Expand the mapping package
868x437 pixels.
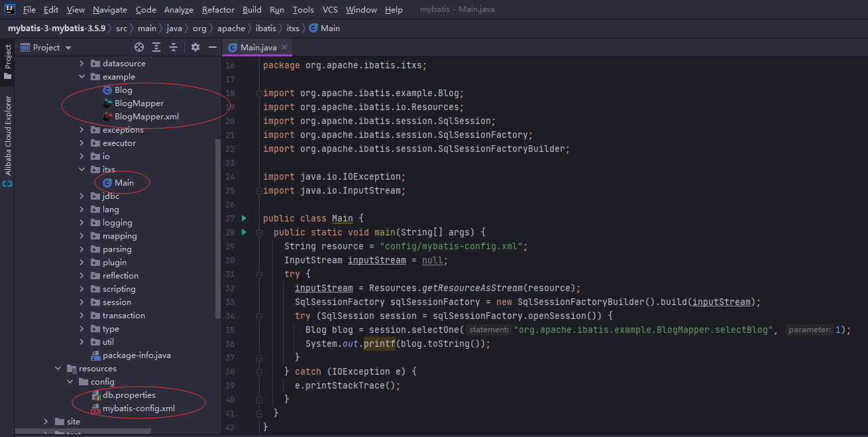click(x=82, y=236)
